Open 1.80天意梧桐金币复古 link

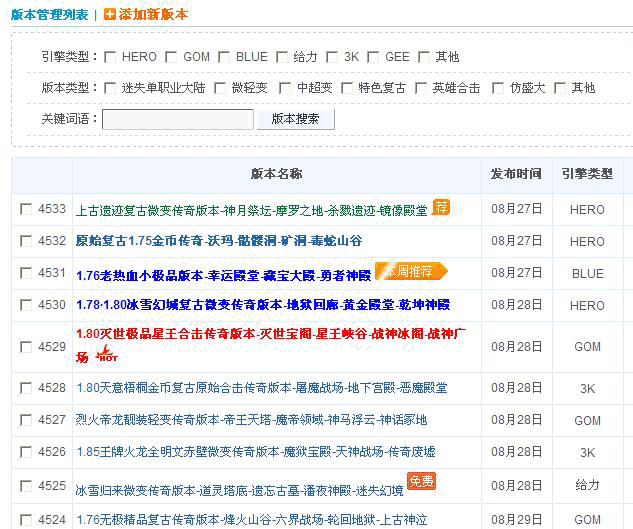[x=262, y=388]
